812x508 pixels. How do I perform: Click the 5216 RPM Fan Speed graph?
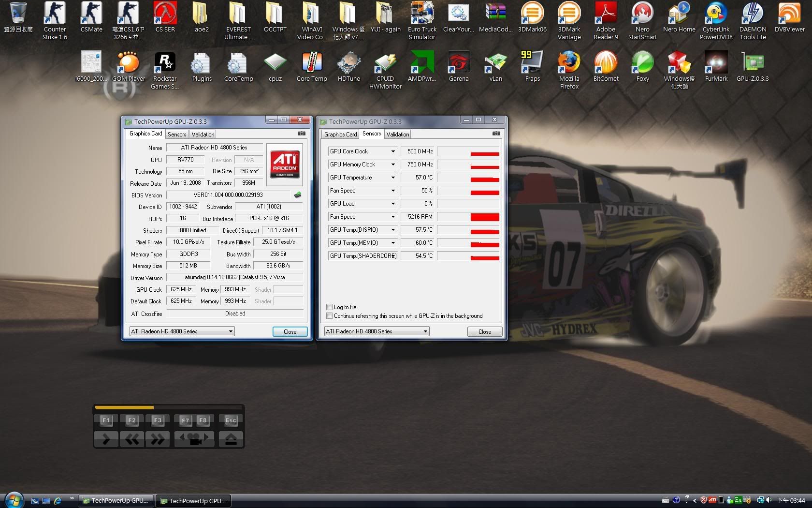(x=468, y=217)
